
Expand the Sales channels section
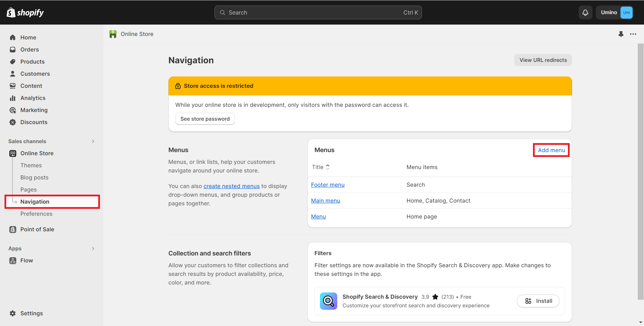93,141
